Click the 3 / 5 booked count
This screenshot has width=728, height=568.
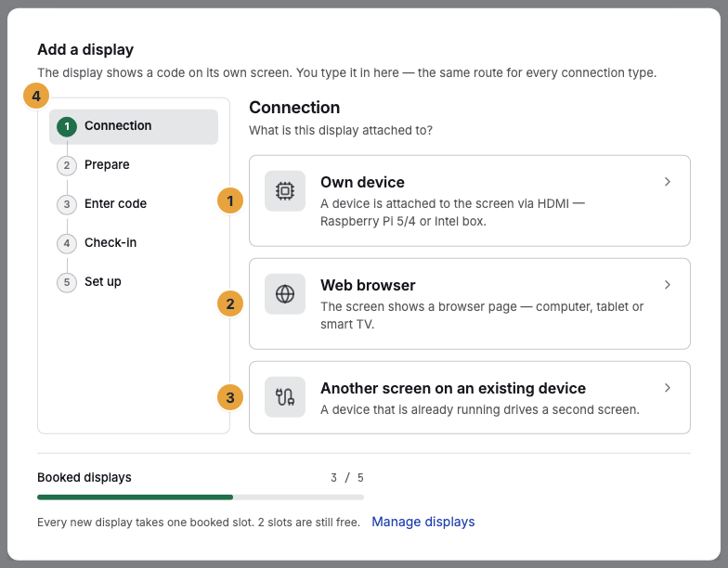(347, 477)
